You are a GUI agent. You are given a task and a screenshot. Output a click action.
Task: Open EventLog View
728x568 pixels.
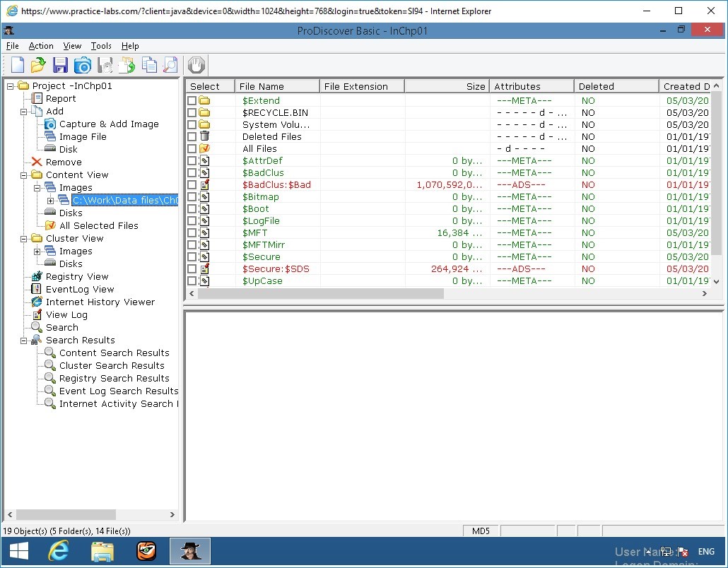80,289
